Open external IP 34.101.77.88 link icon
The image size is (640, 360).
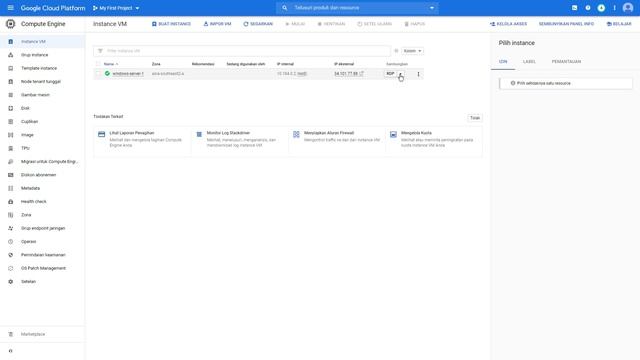click(362, 73)
